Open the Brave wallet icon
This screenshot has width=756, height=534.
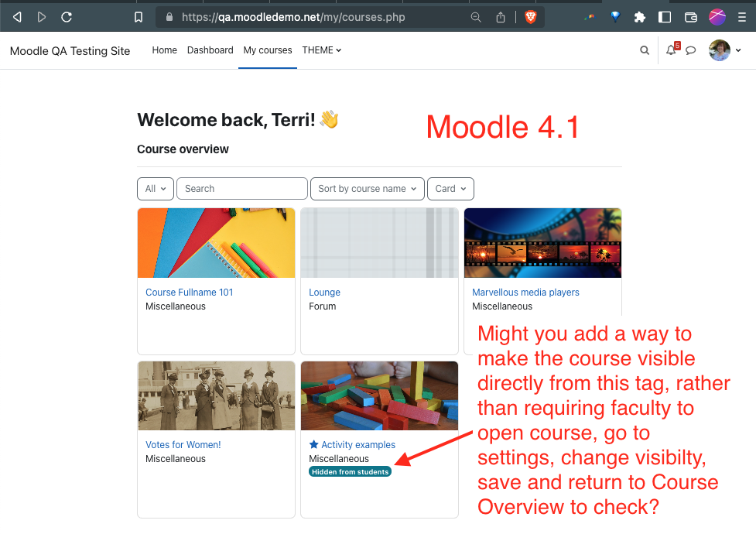691,17
